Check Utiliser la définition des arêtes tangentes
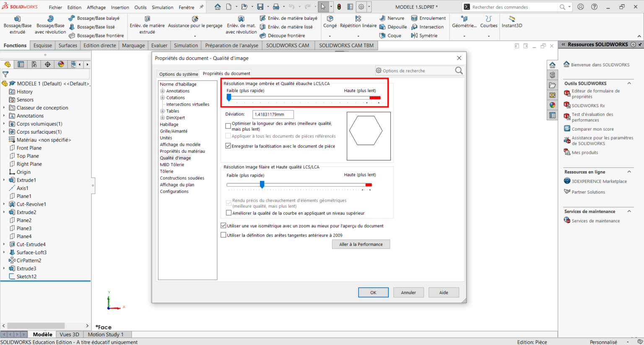 (x=223, y=234)
